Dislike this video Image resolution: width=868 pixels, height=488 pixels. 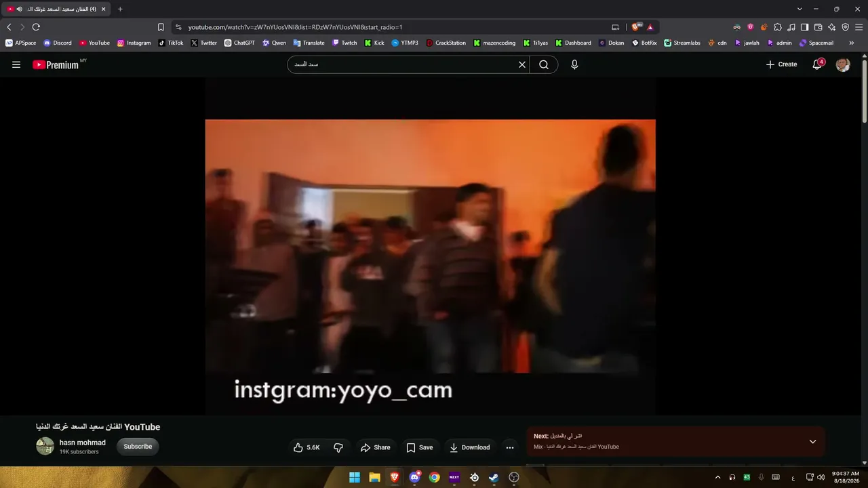338,447
